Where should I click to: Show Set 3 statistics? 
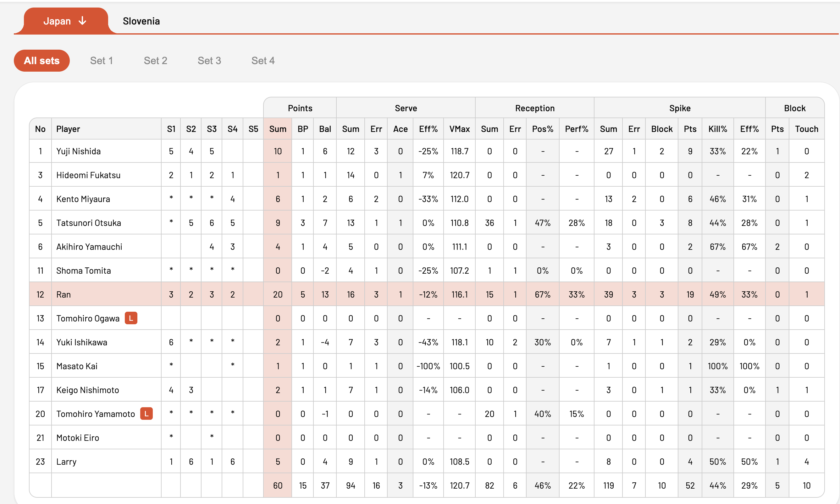(x=209, y=61)
